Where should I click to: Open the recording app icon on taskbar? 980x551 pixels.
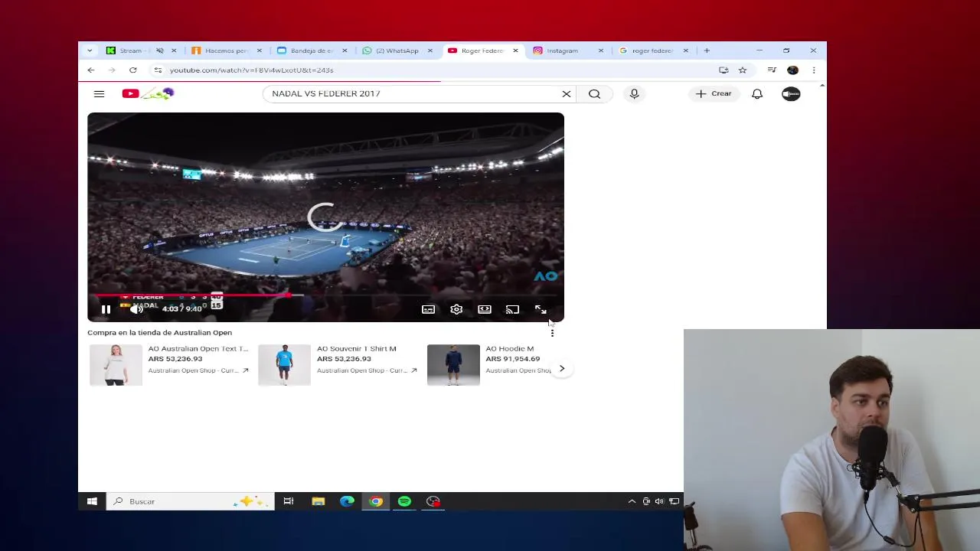tap(433, 501)
